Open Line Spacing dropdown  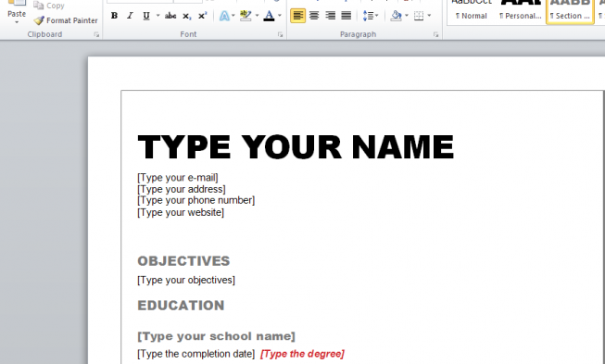[371, 16]
